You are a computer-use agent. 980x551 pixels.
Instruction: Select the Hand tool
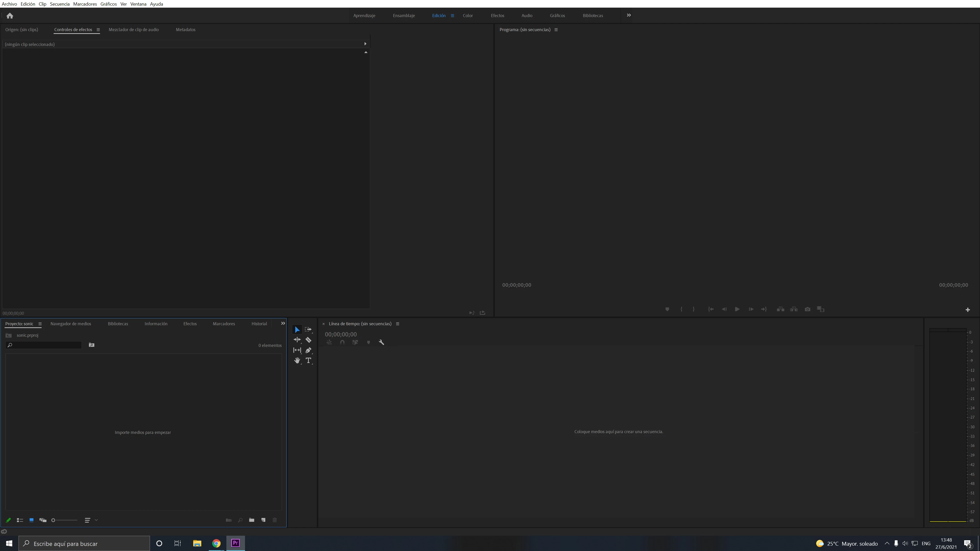297,360
